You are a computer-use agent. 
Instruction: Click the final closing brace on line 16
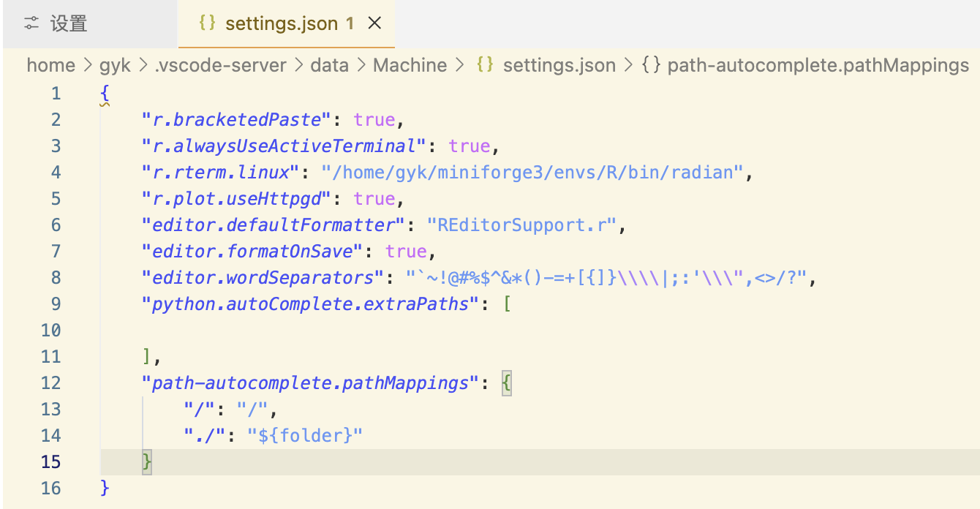pos(105,489)
